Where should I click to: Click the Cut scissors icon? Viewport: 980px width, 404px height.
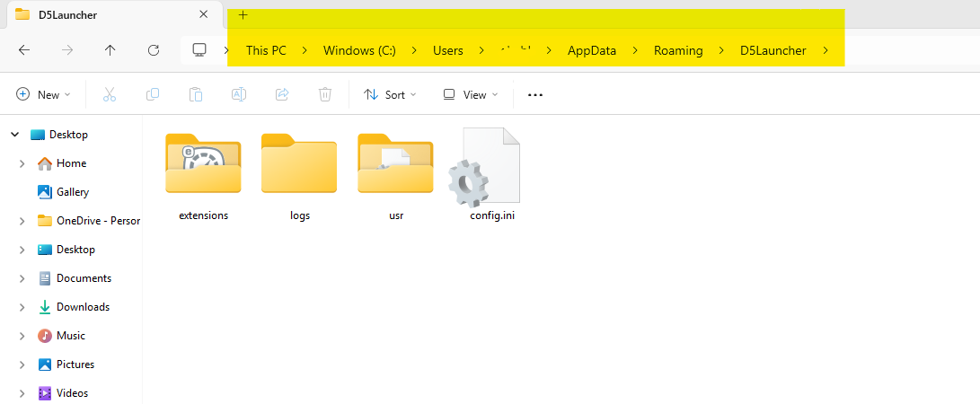point(110,94)
